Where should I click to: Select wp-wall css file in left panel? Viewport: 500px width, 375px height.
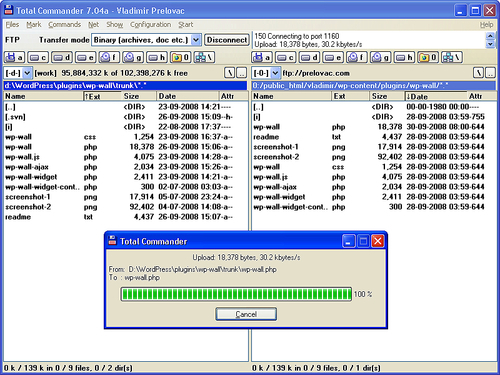(x=126, y=137)
